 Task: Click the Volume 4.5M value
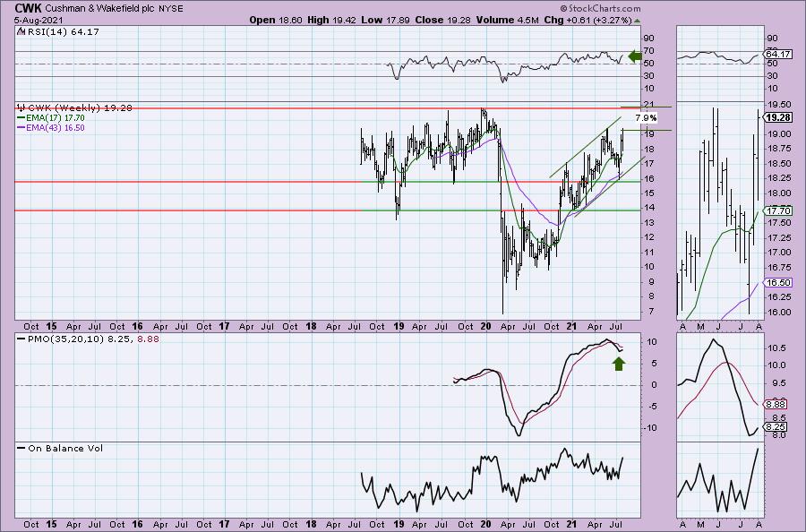[508, 20]
